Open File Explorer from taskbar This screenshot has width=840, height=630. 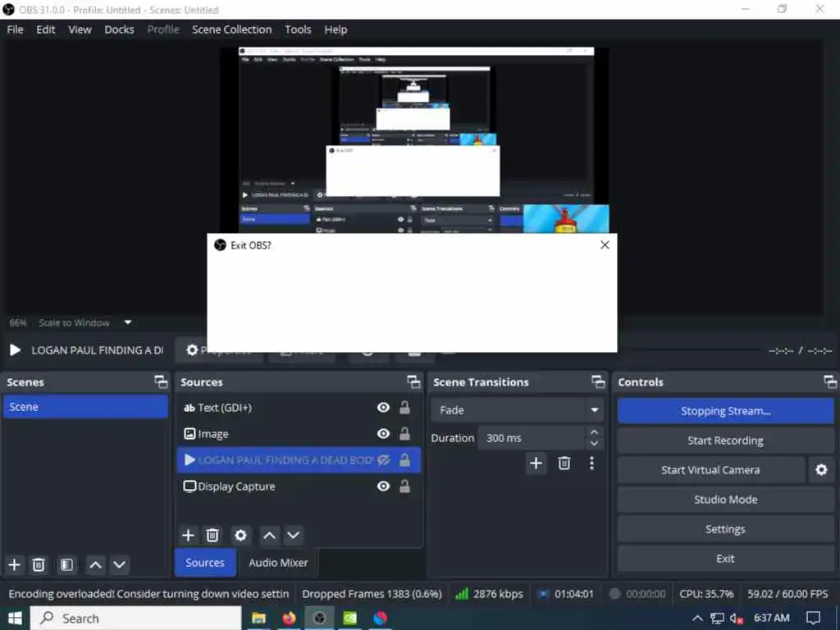pyautogui.click(x=258, y=619)
